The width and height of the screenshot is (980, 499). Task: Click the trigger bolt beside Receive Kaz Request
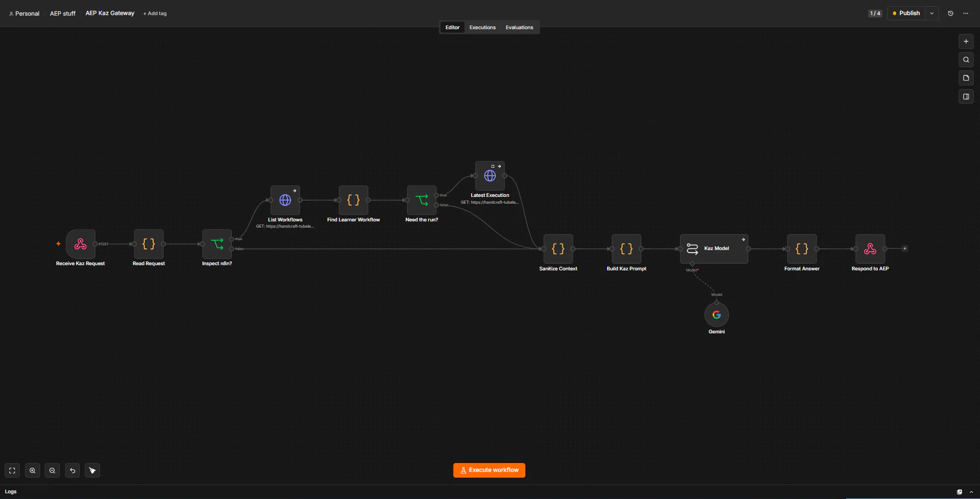tap(58, 244)
